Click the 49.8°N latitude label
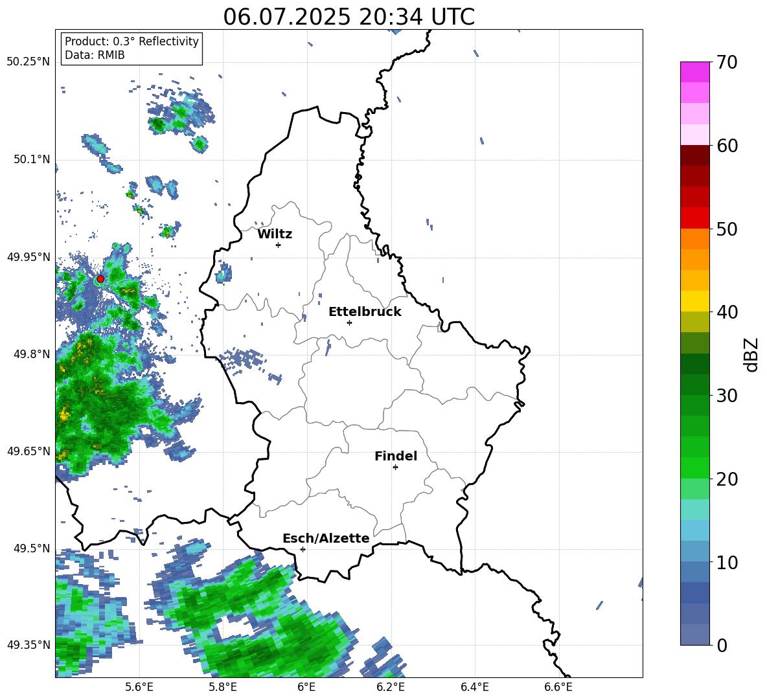Screen dimensions: 767x700 coord(32,354)
